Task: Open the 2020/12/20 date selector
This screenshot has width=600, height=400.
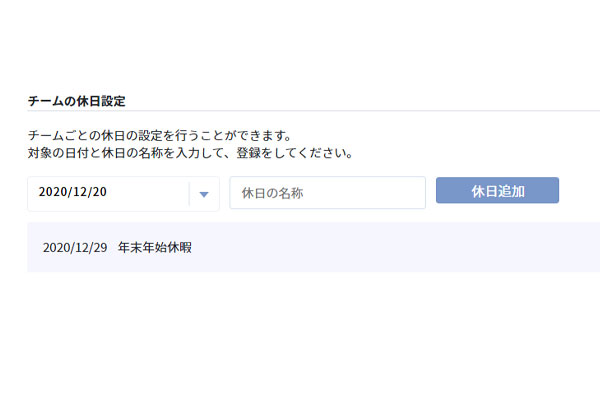Action: pos(110,193)
